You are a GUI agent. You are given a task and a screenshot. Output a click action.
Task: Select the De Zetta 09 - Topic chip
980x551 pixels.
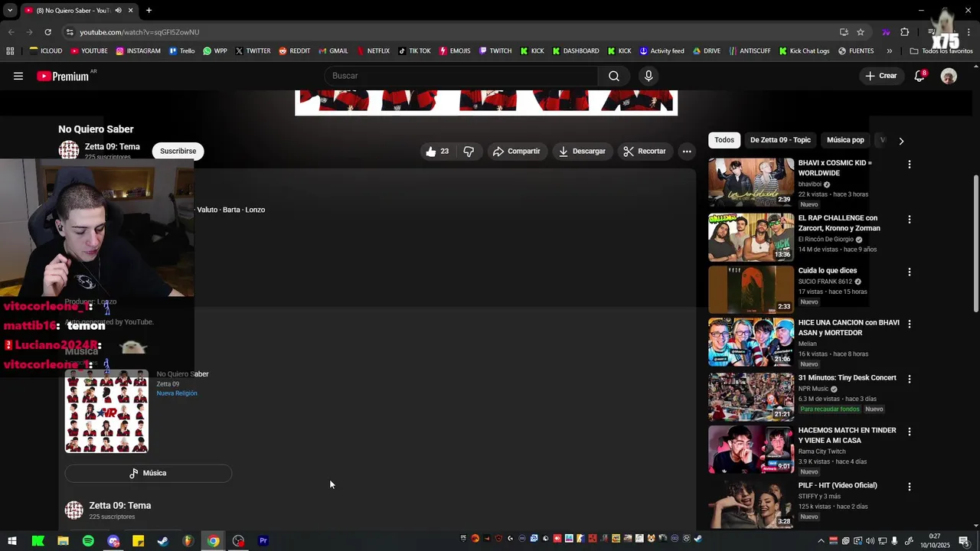coord(780,140)
